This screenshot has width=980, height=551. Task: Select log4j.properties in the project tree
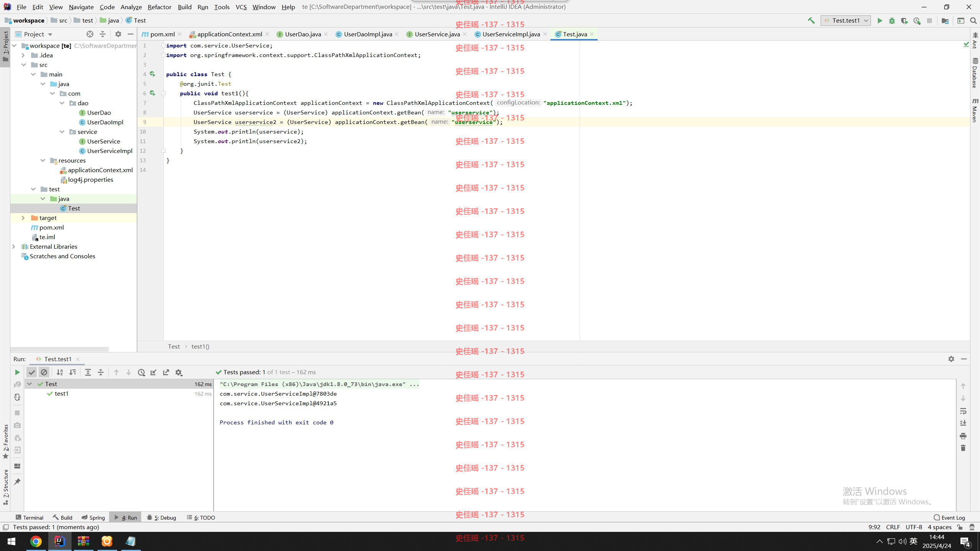[x=90, y=179]
